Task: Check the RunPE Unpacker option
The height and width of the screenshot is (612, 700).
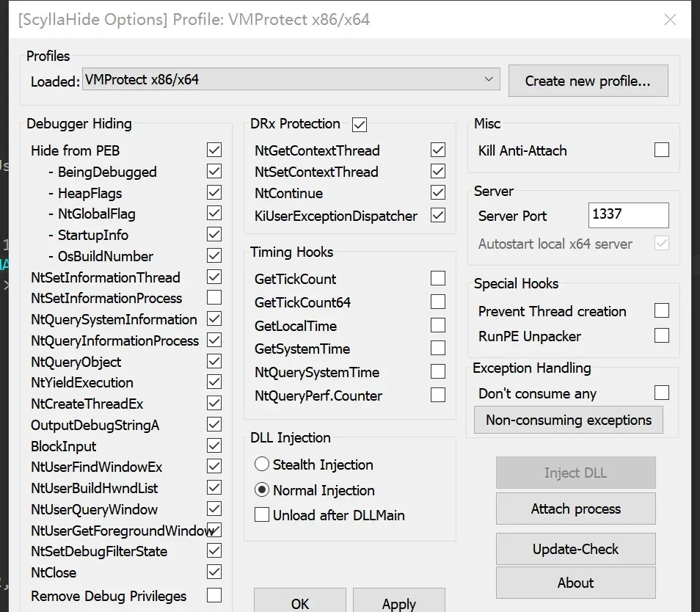Action: pyautogui.click(x=662, y=335)
